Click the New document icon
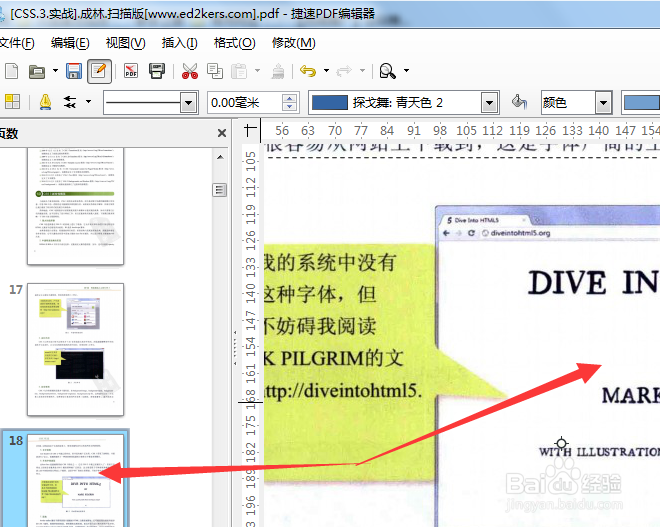Viewport: 660px width, 527px height. (x=12, y=71)
